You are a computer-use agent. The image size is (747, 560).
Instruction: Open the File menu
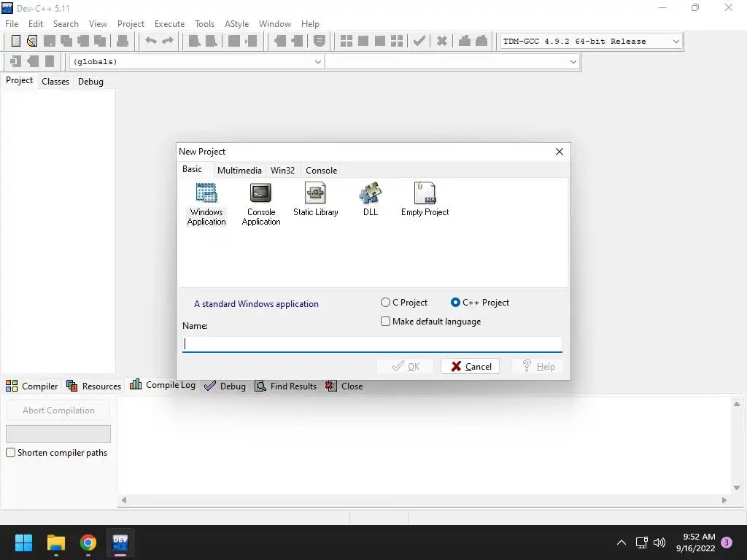point(12,24)
